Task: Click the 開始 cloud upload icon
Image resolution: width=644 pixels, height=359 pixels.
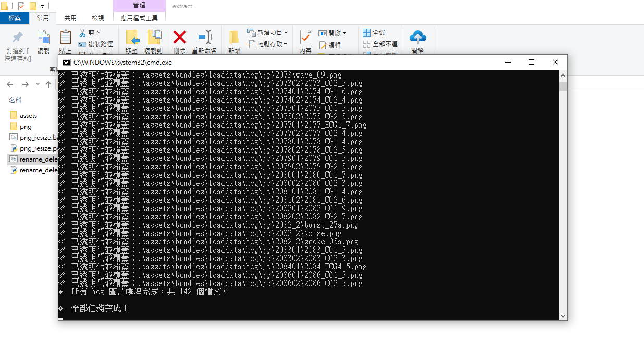Action: tap(417, 37)
